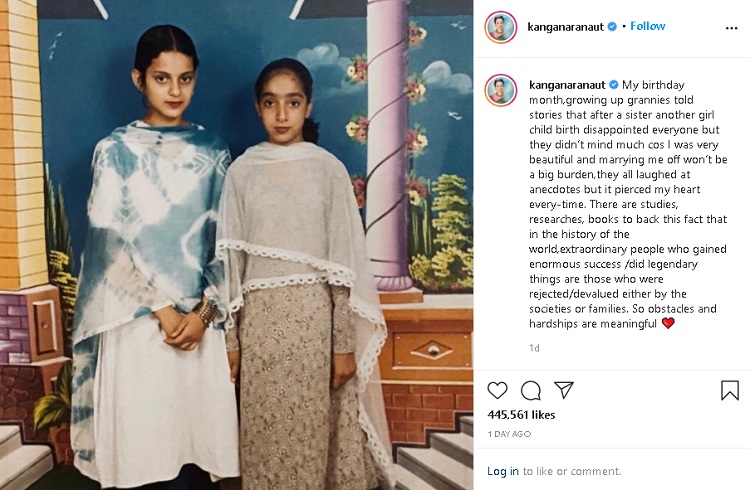
Task: Click the photo of two girls
Action: [x=237, y=245]
